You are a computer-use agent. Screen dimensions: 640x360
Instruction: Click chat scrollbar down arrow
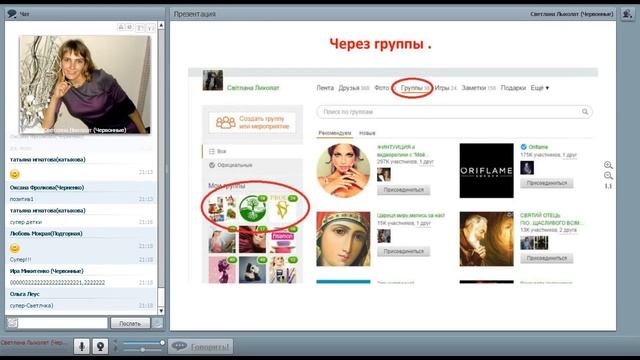pos(161,311)
